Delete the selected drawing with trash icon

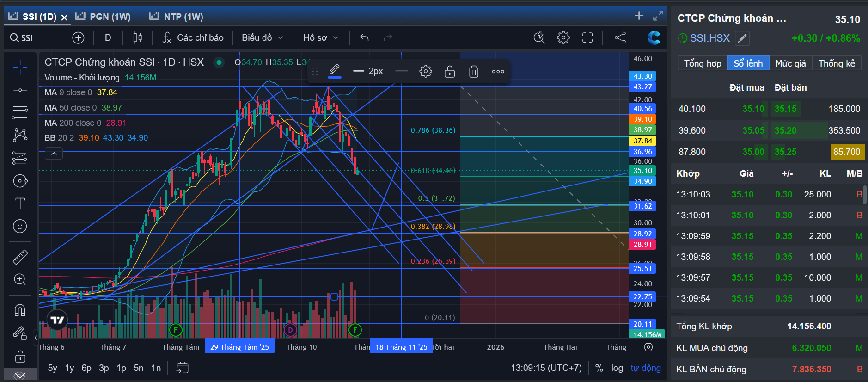(x=474, y=71)
